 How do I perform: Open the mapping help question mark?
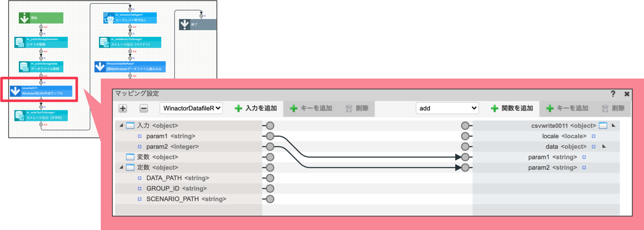pos(613,94)
